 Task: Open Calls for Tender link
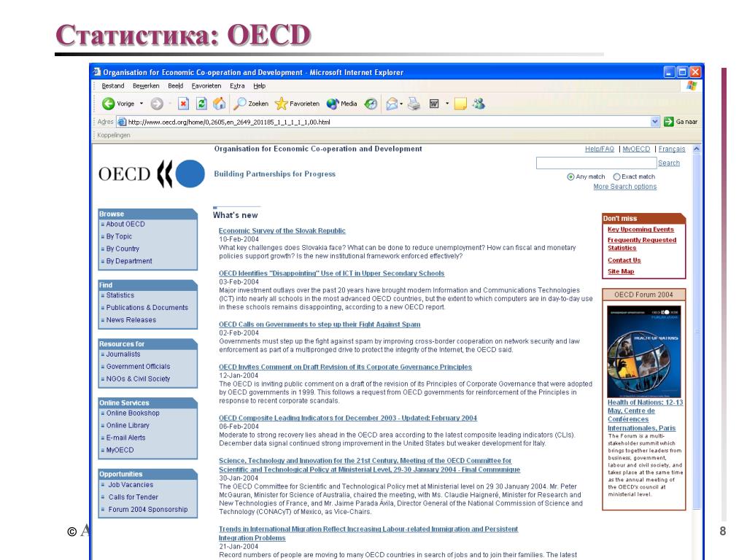pos(133,497)
